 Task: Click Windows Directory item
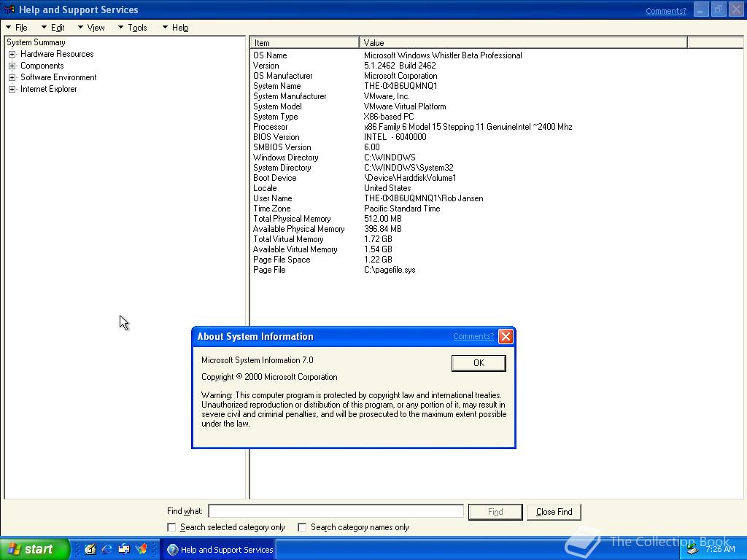(x=285, y=157)
